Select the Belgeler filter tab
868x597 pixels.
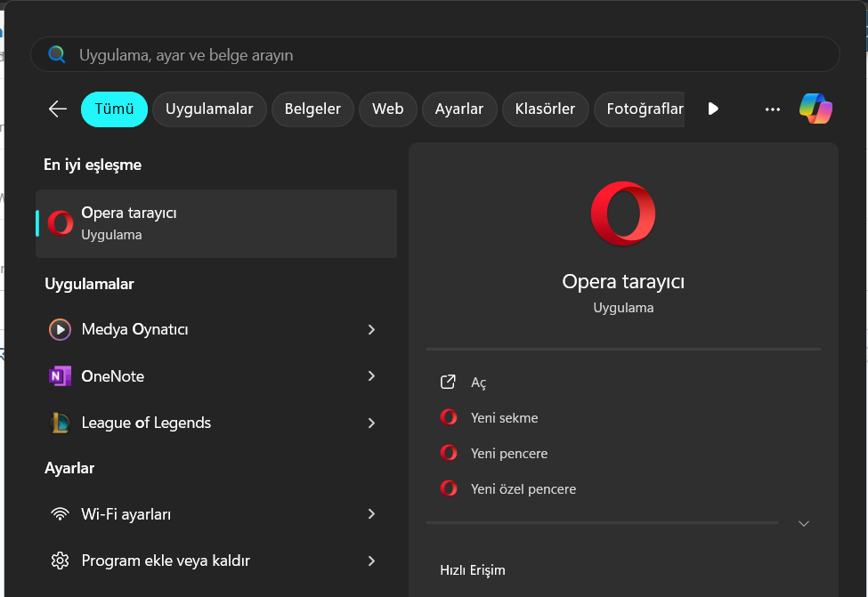pyautogui.click(x=312, y=109)
